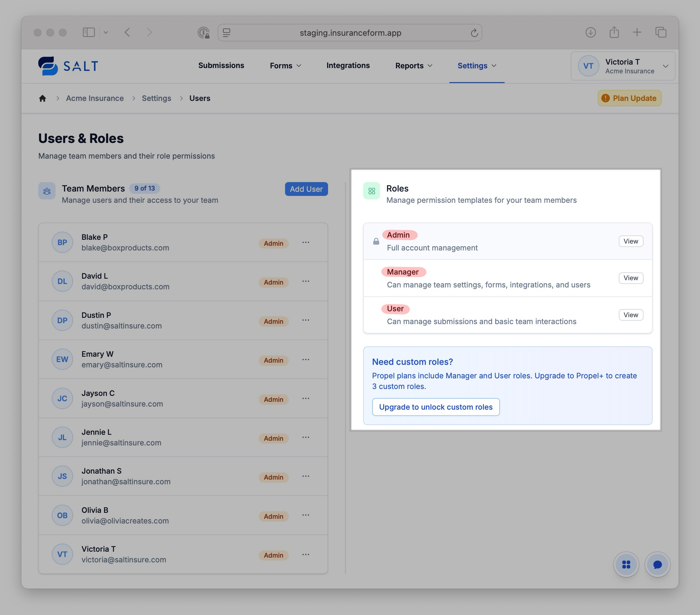
Task: Click the Acme Insurance breadcrumb link
Action: (x=95, y=98)
